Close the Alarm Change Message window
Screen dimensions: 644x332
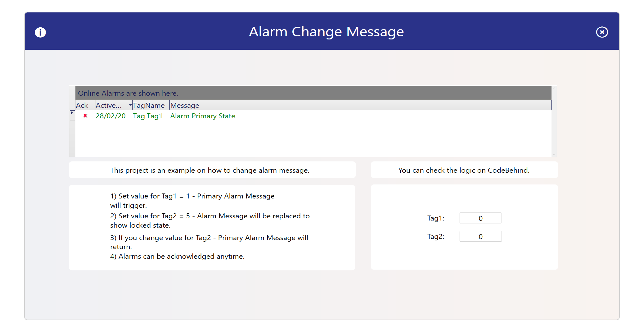tap(602, 32)
